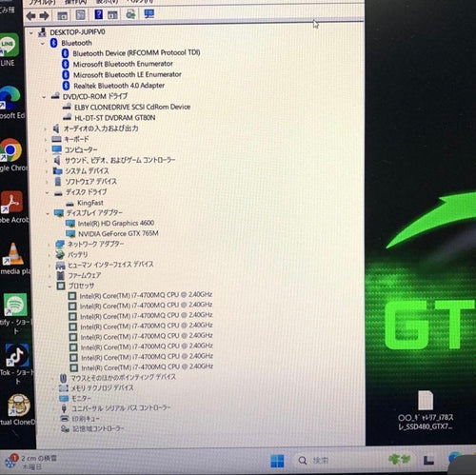Click the blue question-mark Help toolbar icon
Image resolution: width=476 pixels, height=475 pixels.
point(99,14)
